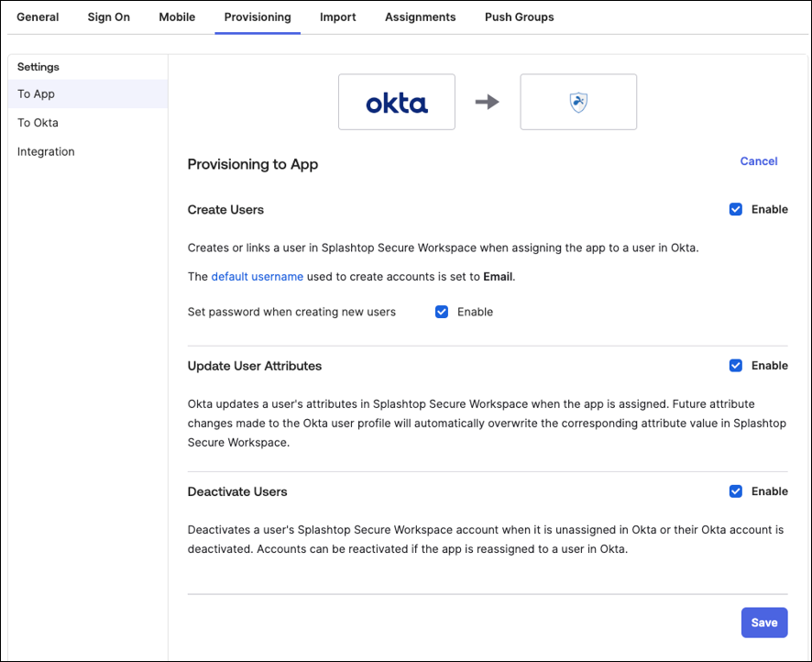
Task: Toggle the Update User Attributes Enable checkbox
Action: click(735, 366)
